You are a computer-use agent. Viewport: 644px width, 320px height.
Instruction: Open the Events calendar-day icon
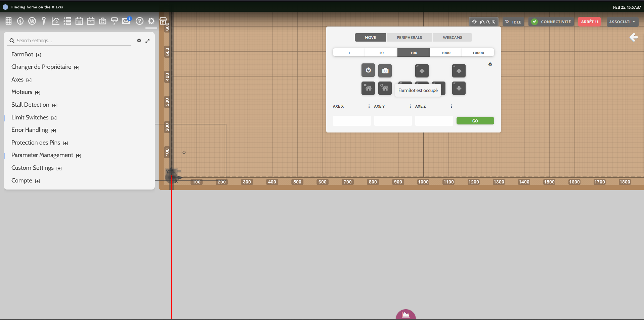click(91, 21)
